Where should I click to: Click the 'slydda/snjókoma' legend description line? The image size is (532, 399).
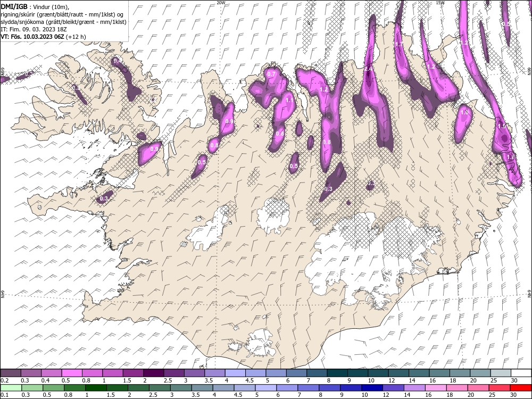click(x=64, y=22)
